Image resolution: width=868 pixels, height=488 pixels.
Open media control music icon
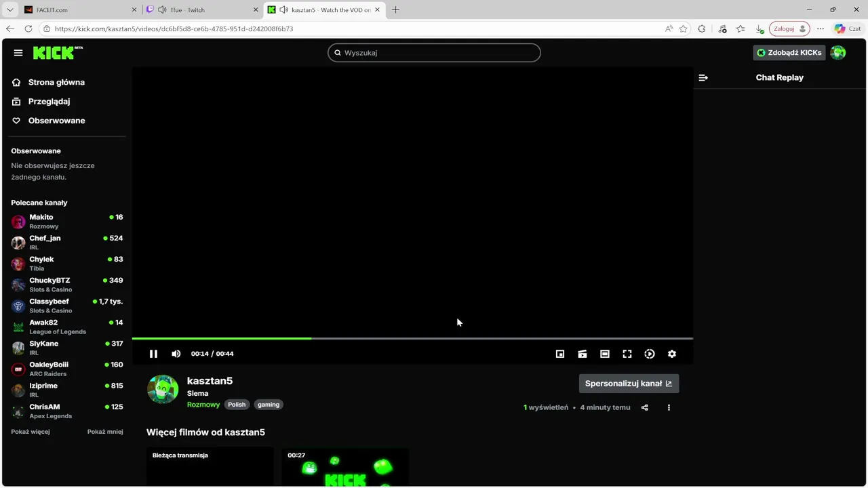[x=722, y=28]
